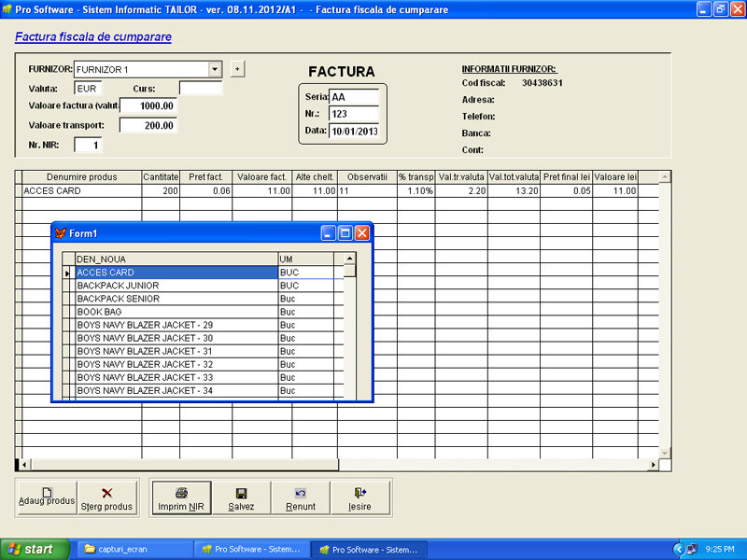747x560 pixels.
Task: Select BOYS NAVY BLAZER JACKET - 33
Action: pos(176,377)
